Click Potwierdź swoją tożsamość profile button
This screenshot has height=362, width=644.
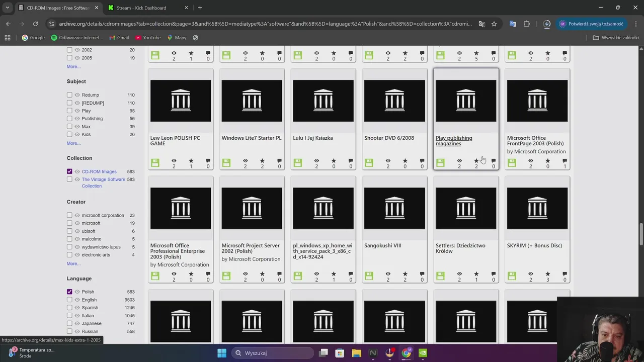point(591,24)
